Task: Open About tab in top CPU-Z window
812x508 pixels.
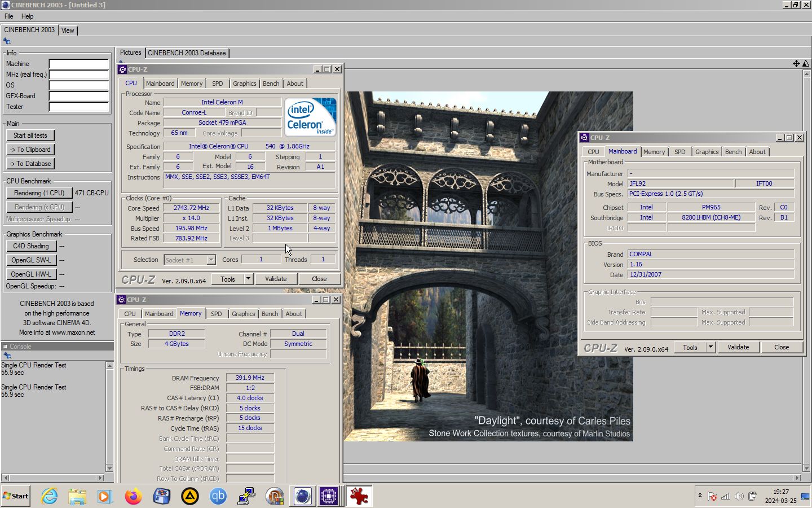Action: coord(295,84)
